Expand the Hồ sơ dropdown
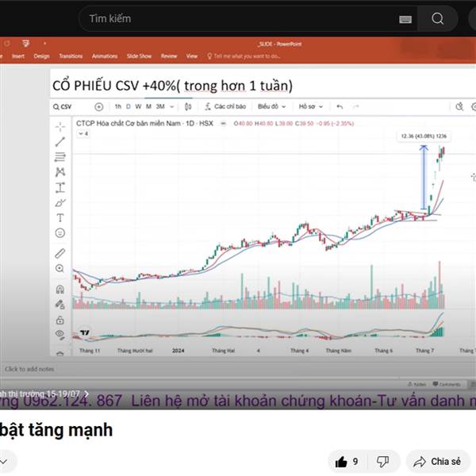The width and height of the screenshot is (476, 476). pyautogui.click(x=310, y=106)
